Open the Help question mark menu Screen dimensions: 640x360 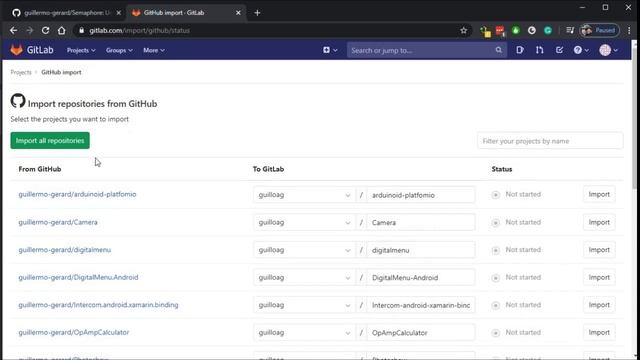tap(581, 50)
